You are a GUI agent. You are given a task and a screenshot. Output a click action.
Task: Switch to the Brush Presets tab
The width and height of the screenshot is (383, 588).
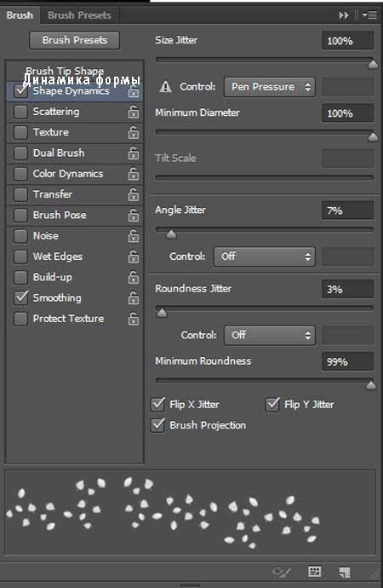[79, 15]
